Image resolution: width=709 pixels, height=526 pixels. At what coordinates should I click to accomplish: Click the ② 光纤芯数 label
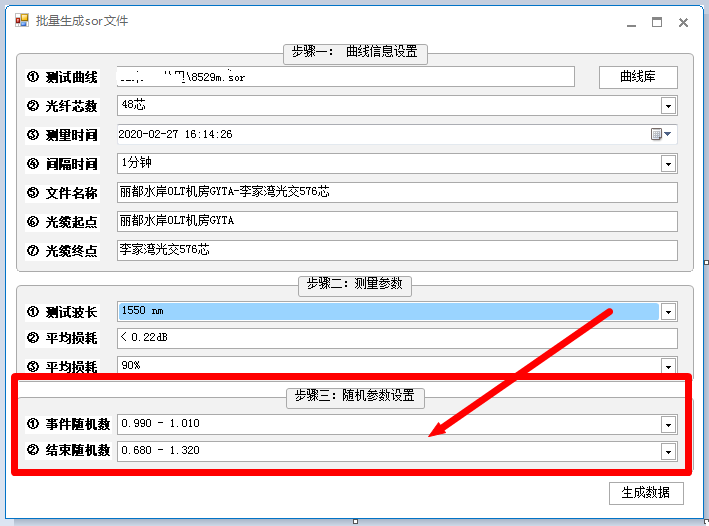tap(62, 106)
